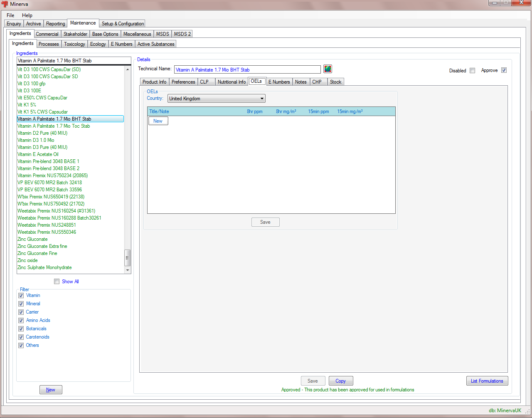Screen dimensions: 532x418
Task: Click the Copy button
Action: 340,381
